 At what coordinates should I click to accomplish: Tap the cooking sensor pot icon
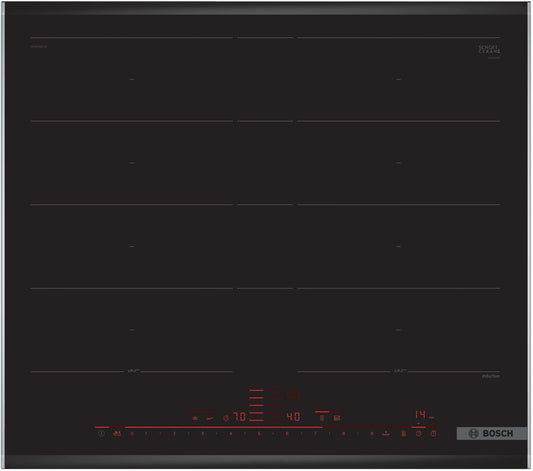click(195, 418)
